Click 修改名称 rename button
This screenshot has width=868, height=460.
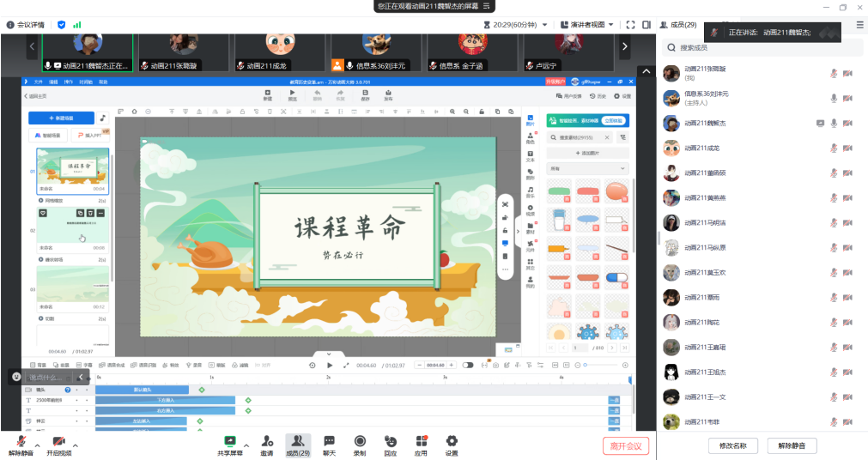[732, 445]
